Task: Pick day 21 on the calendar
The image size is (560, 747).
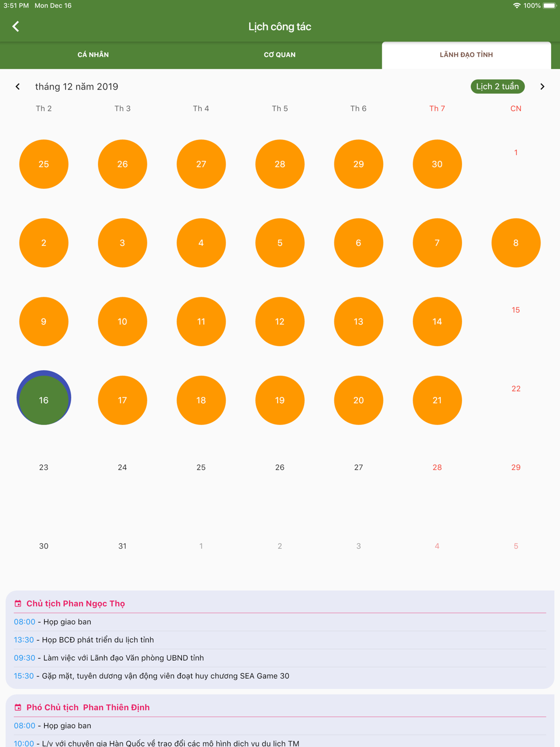Action: click(x=437, y=400)
